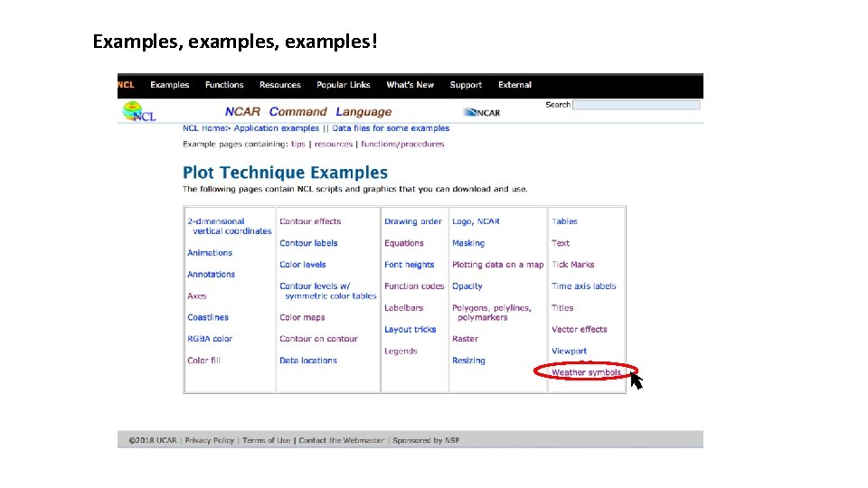The width and height of the screenshot is (868, 488).
Task: Open the Viewport link
Action: coord(569,351)
